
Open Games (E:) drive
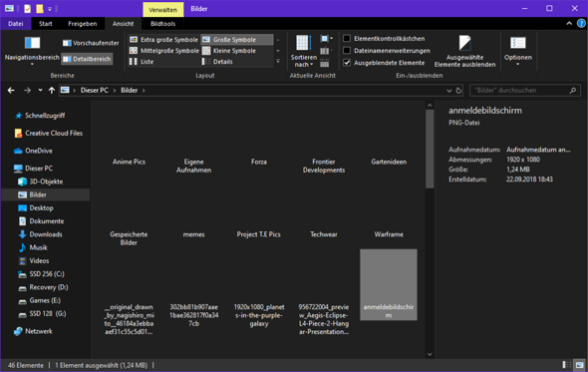pos(40,300)
